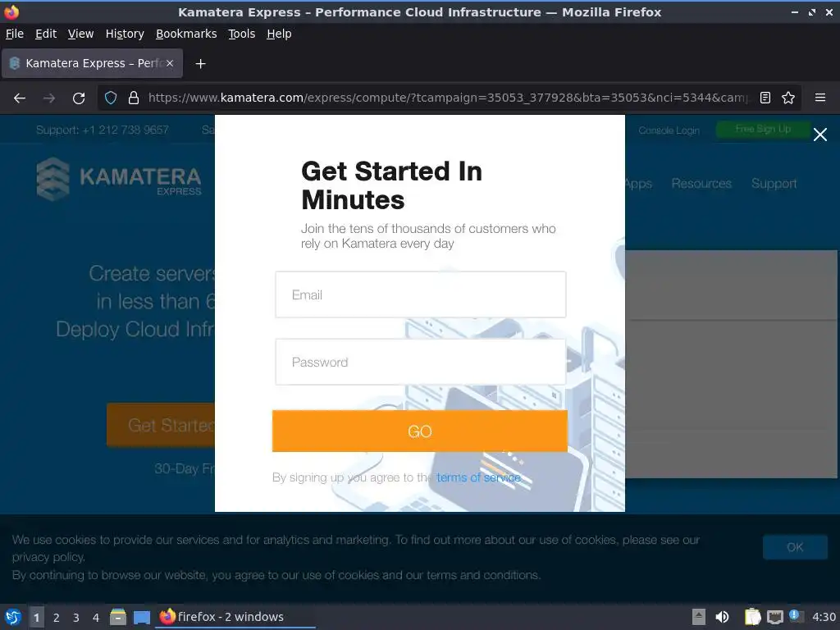The width and height of the screenshot is (840, 630).
Task: Click the clipboard tray icon
Action: pyautogui.click(x=753, y=617)
